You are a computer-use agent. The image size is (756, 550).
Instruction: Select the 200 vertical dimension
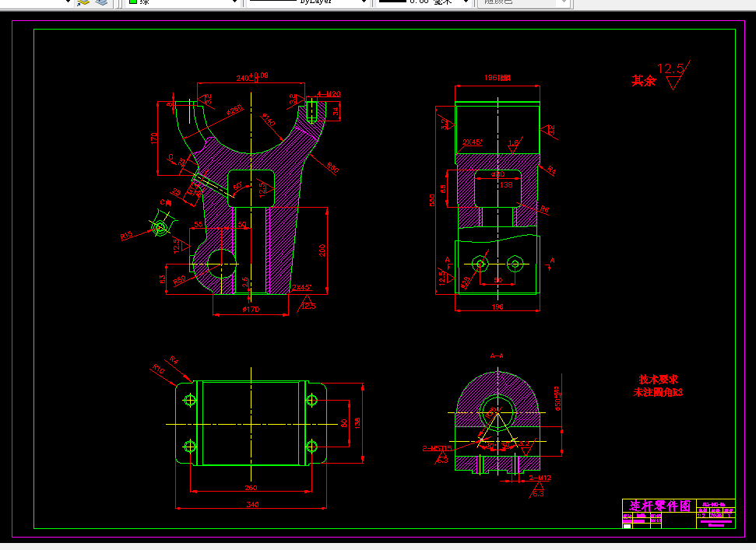[322, 250]
